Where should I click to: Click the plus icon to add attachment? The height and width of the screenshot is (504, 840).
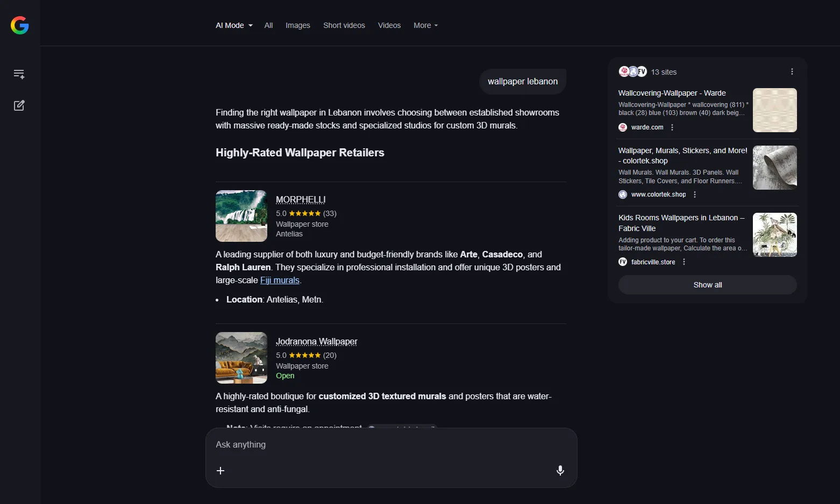click(220, 471)
